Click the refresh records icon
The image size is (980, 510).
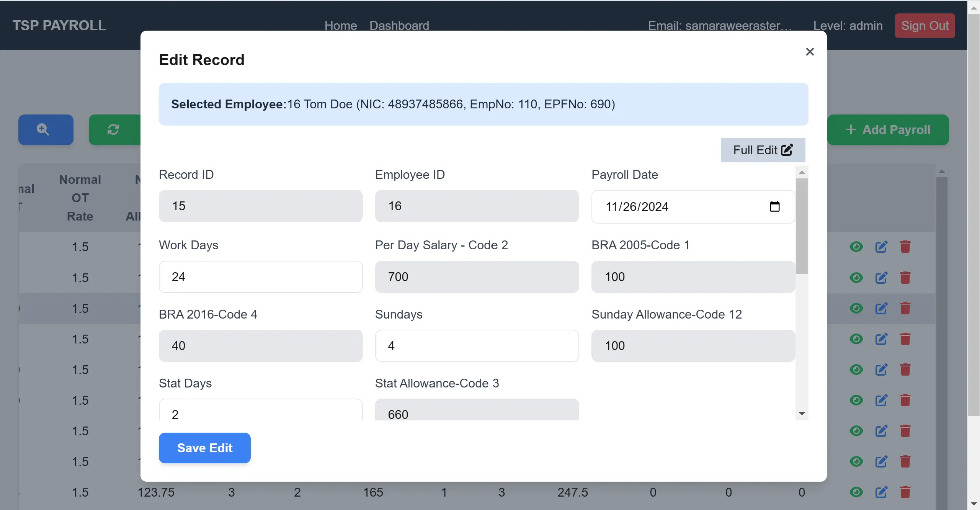(x=114, y=129)
